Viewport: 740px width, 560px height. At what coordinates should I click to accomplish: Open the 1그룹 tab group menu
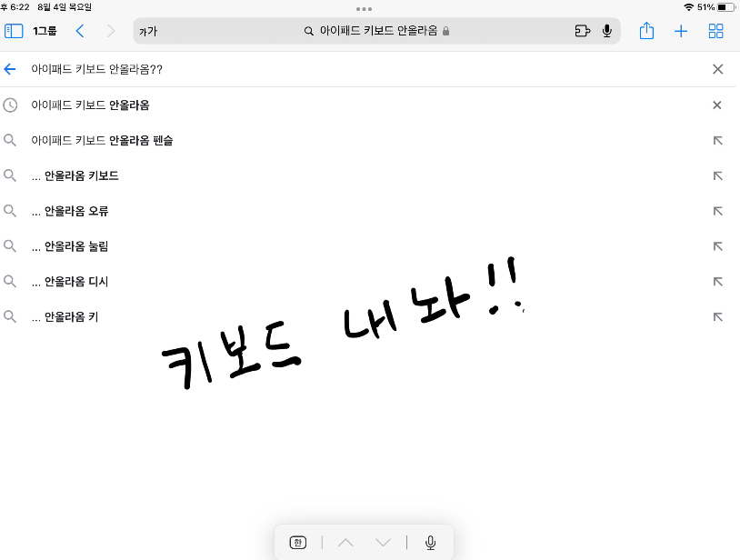(x=45, y=31)
